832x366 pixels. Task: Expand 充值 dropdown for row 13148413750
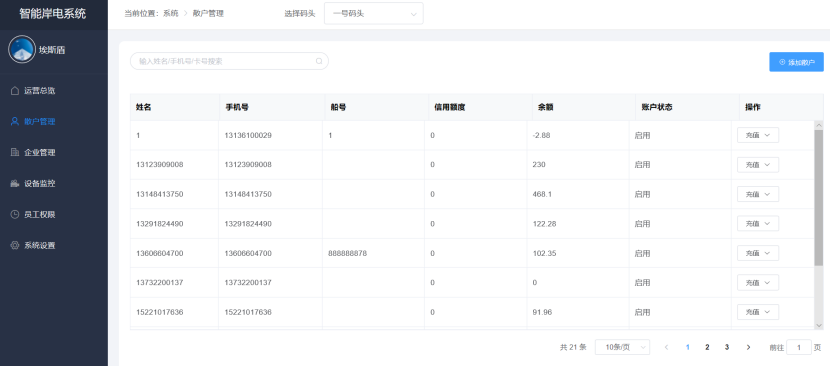pyautogui.click(x=758, y=194)
